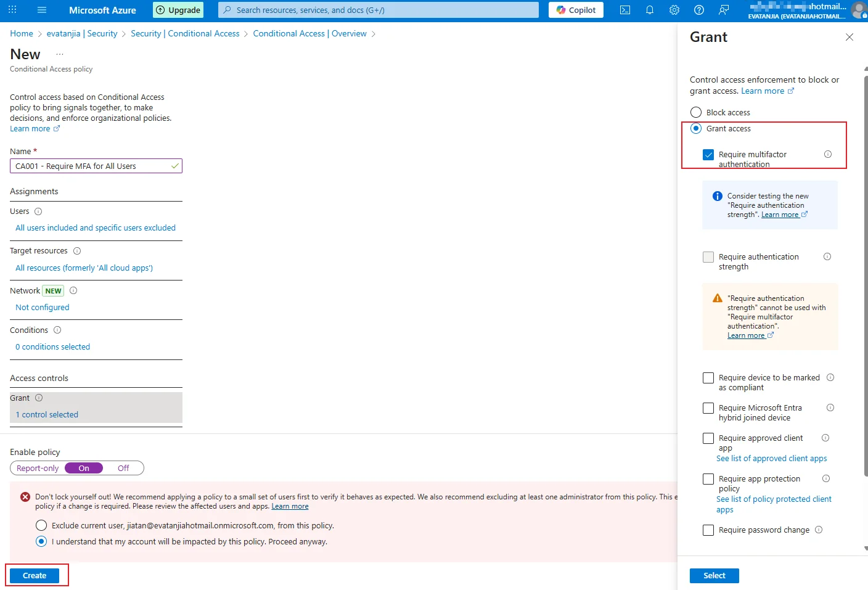868x590 pixels.
Task: Click Select in the Grant panel
Action: 714,575
